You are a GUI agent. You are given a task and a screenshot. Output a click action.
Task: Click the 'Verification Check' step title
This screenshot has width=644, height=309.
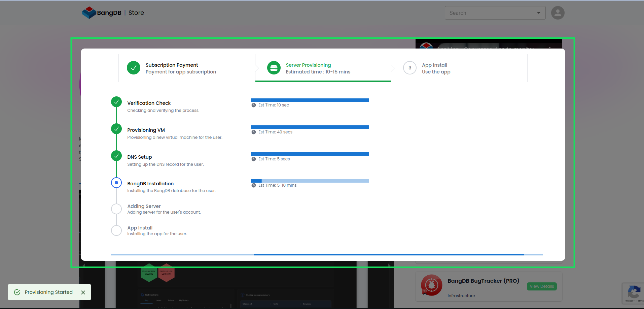[x=149, y=103]
